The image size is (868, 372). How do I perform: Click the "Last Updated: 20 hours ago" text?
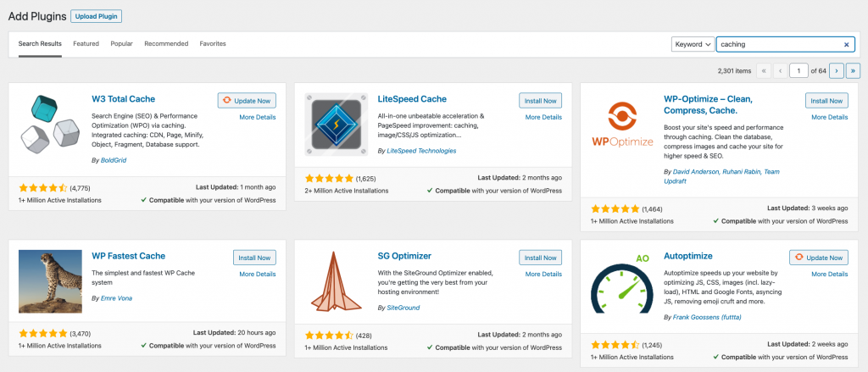234,333
